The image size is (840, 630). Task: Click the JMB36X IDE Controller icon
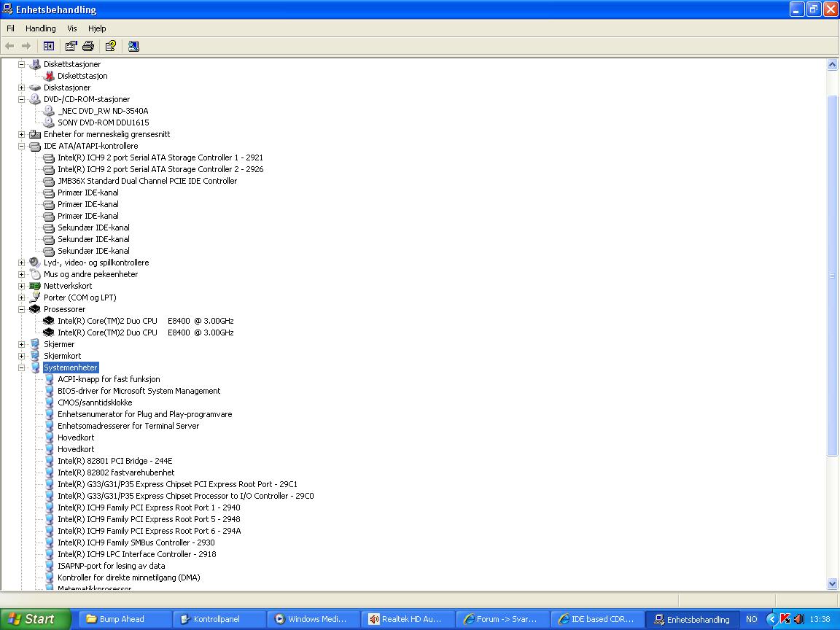49,181
